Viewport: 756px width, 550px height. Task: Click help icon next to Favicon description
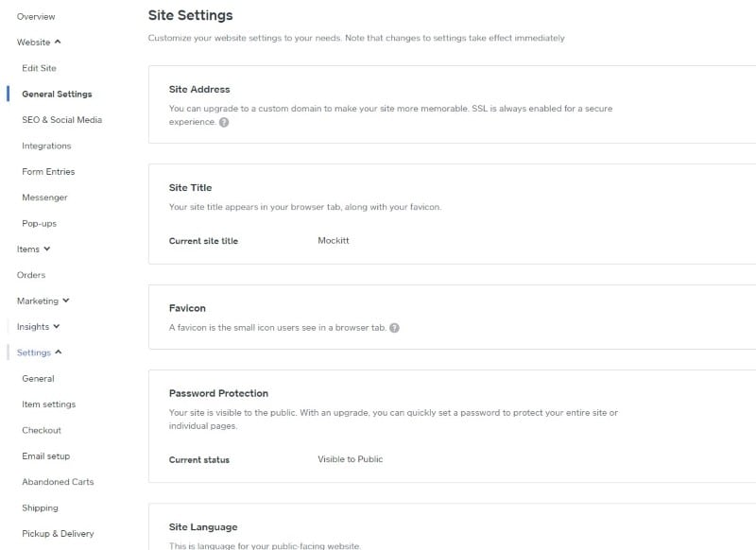click(394, 328)
